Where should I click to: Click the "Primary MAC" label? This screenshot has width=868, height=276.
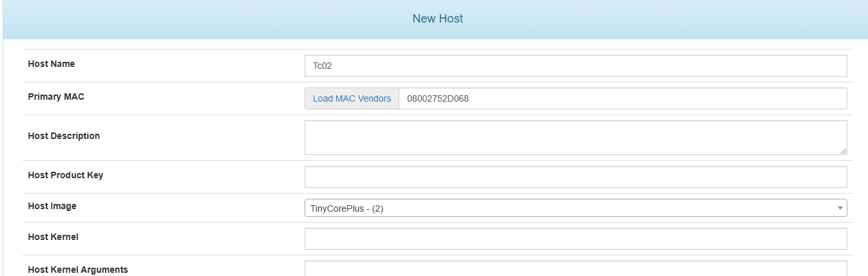(x=56, y=97)
